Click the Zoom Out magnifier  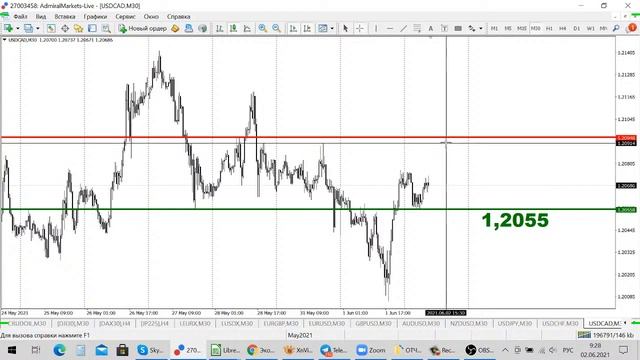click(276, 28)
